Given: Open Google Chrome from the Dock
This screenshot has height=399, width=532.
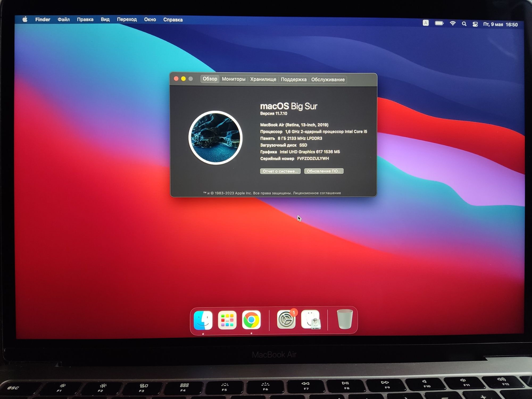Looking at the screenshot, I should (x=251, y=320).
